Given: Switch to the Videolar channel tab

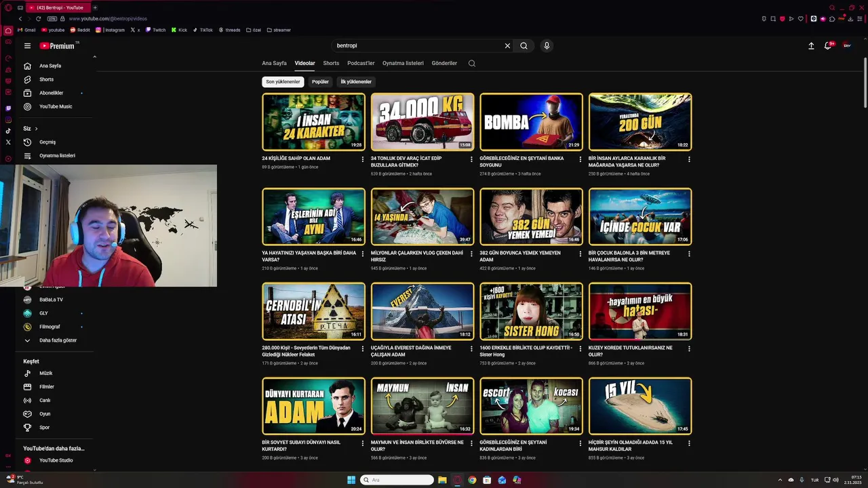Looking at the screenshot, I should click(x=304, y=63).
